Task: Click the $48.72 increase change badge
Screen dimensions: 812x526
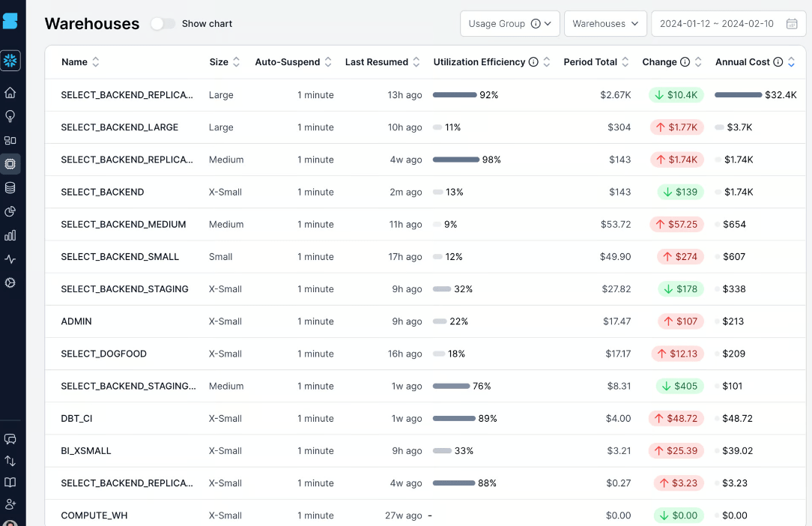Action: click(676, 419)
